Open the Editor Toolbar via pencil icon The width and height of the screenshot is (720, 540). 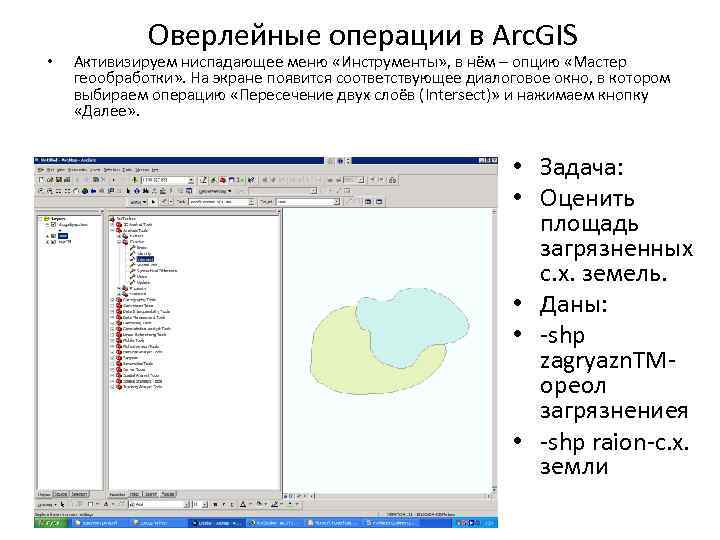203,180
